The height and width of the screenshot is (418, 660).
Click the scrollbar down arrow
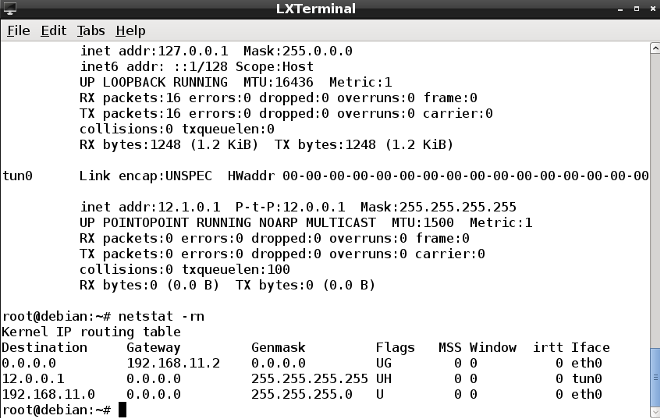click(654, 411)
